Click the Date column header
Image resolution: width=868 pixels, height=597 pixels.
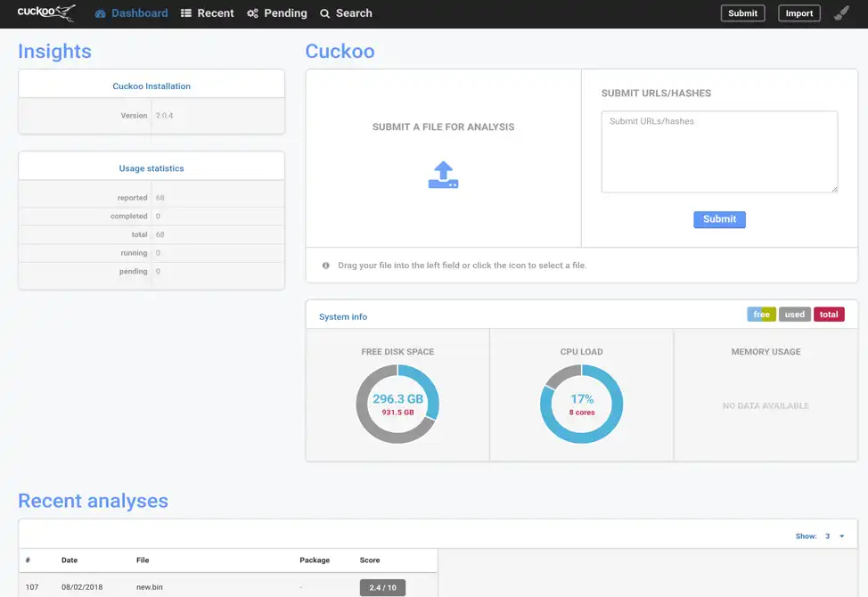point(70,560)
